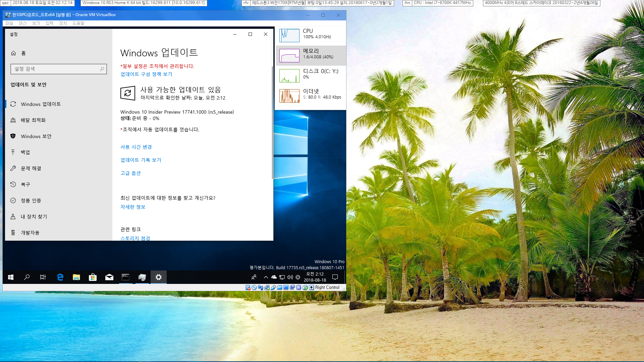
Task: Select Windows 업데이트 in the sidebar
Action: 59,104
